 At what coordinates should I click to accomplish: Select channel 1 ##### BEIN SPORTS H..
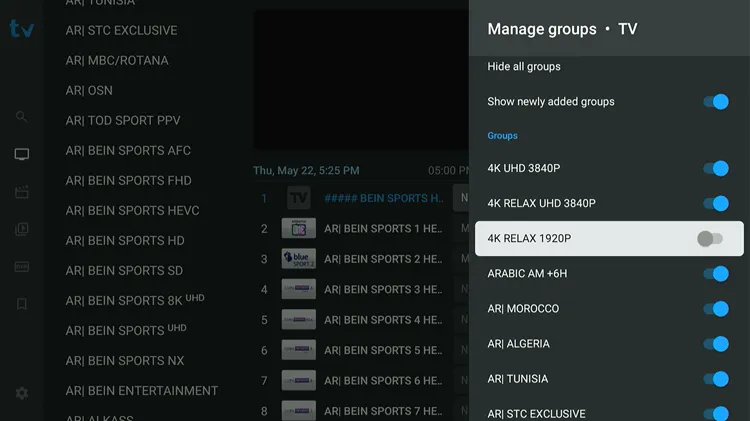pyautogui.click(x=384, y=198)
